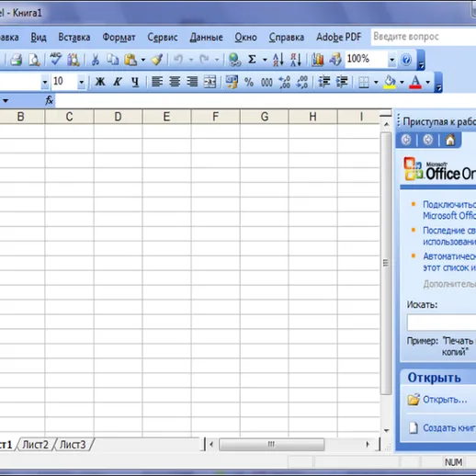Screen dimensions: 476x476
Task: Click Последние сведения link in pane
Action: point(449,236)
